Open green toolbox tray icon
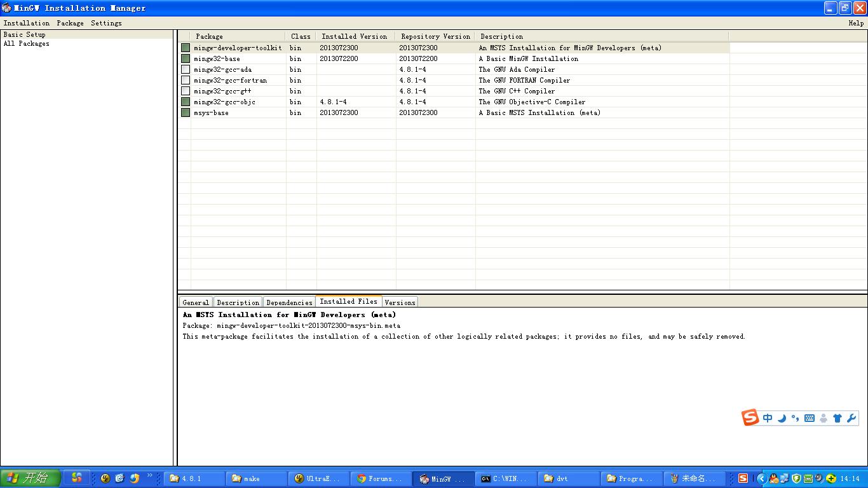Image resolution: width=868 pixels, height=488 pixels. tap(808, 478)
